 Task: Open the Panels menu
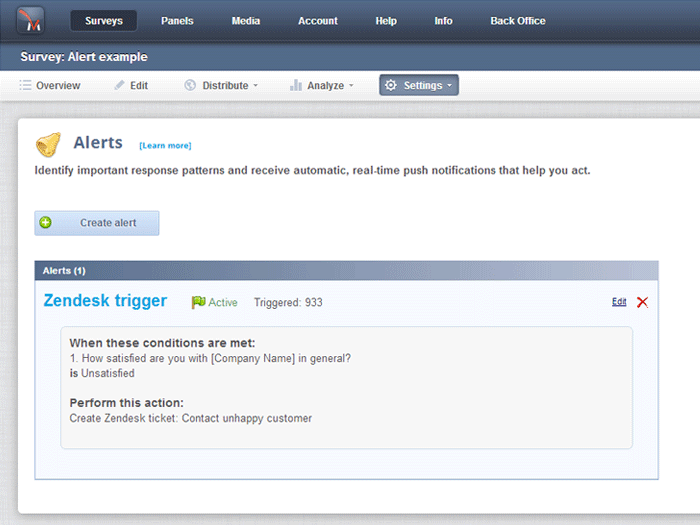[x=177, y=21]
